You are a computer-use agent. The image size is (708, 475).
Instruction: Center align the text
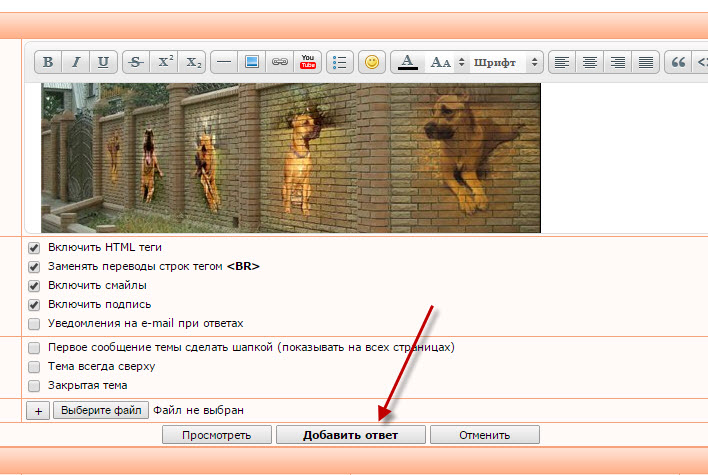tap(590, 62)
